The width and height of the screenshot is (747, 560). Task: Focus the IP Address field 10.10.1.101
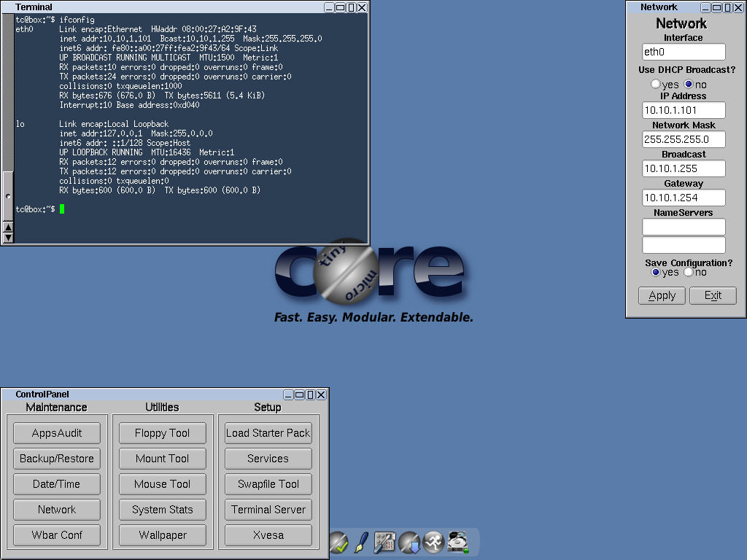(x=684, y=110)
